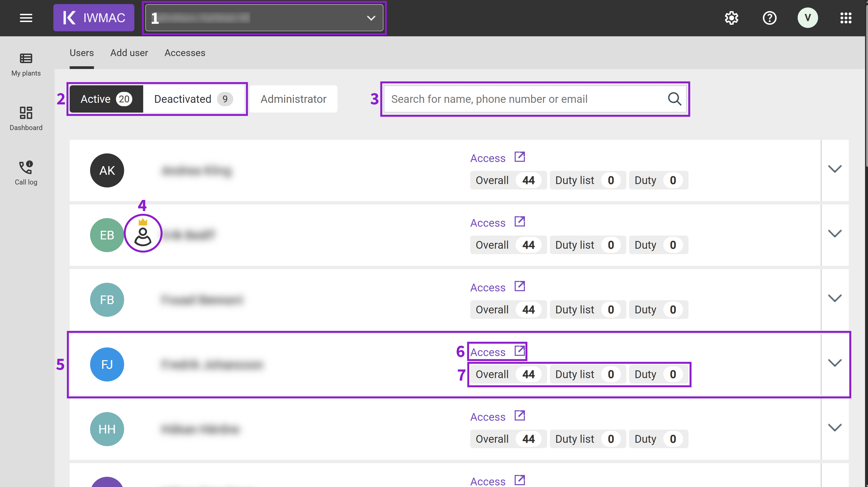Screen dimensions: 868x487
Task: Select the Active users filter
Action: [x=106, y=99]
